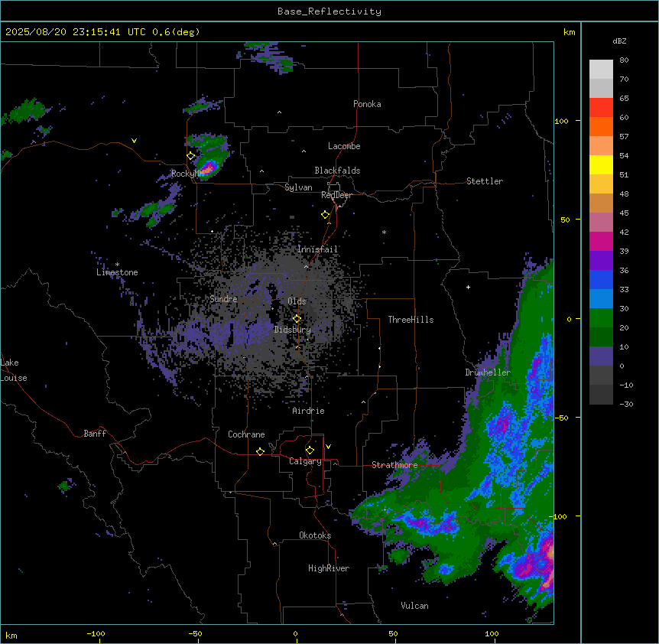
Task: Click the Lacombe city label
Action: point(344,146)
